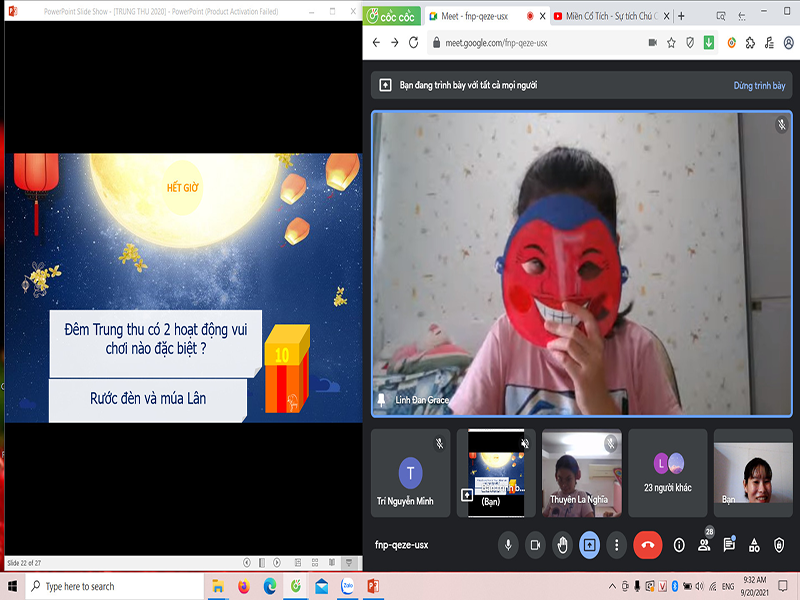Toggle the camera off in Meet
The width and height of the screenshot is (800, 600).
pyautogui.click(x=535, y=544)
